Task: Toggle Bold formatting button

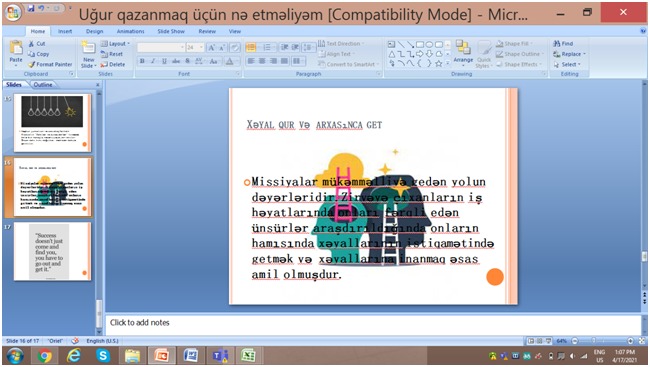Action: [142, 61]
